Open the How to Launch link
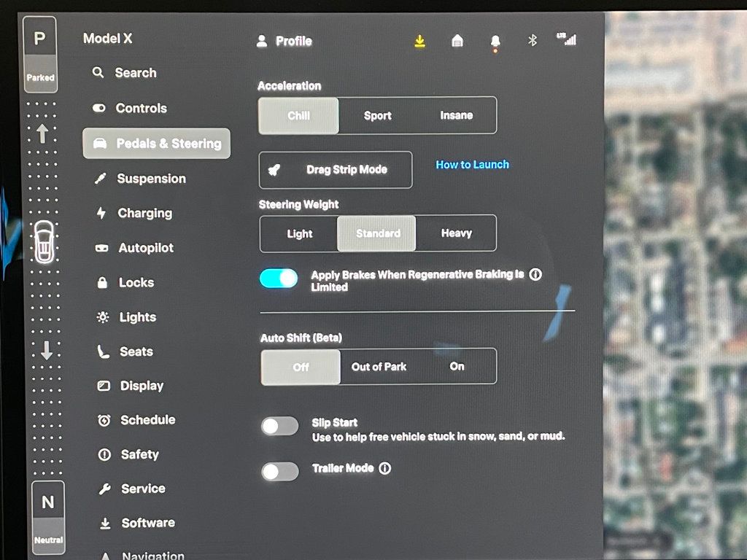 (x=472, y=165)
